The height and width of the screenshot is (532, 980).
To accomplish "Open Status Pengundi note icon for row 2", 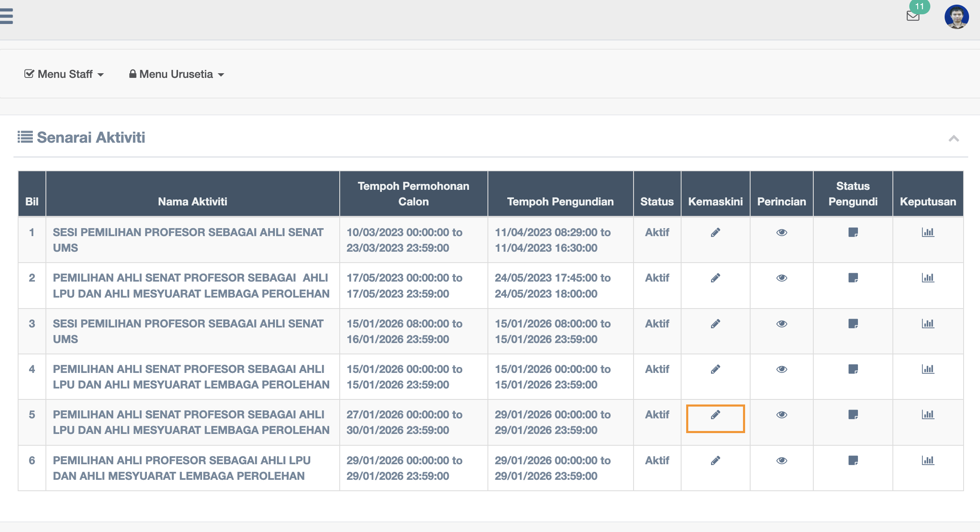I will point(853,278).
